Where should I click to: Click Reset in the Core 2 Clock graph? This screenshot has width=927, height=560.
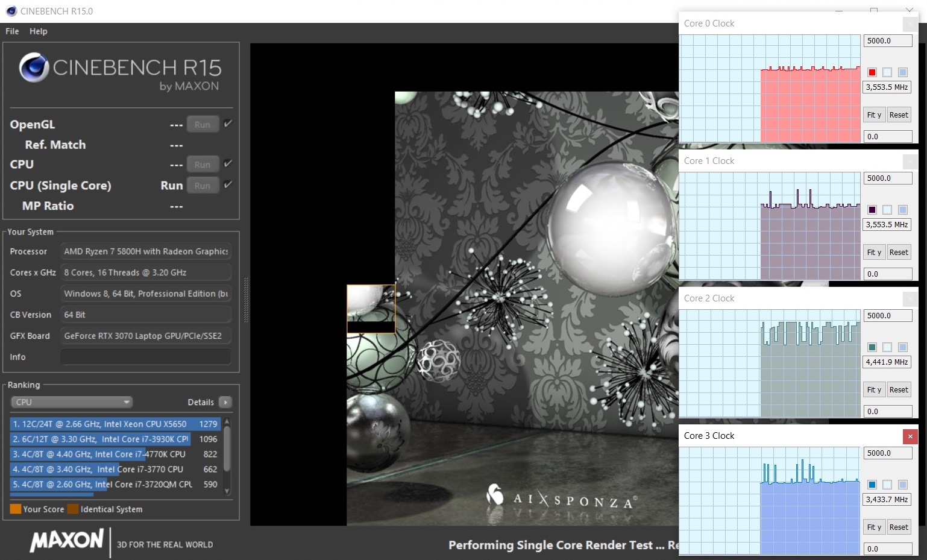pos(899,390)
